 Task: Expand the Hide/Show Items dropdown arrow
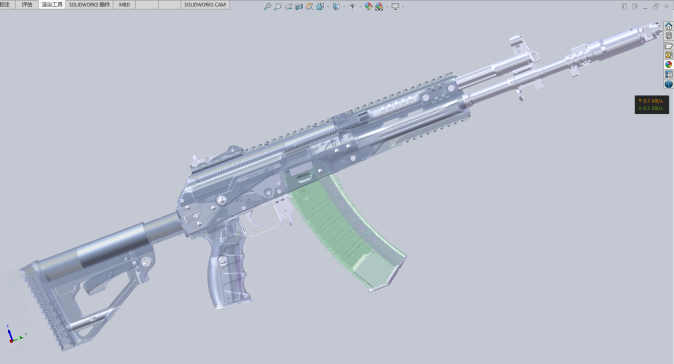pos(360,6)
